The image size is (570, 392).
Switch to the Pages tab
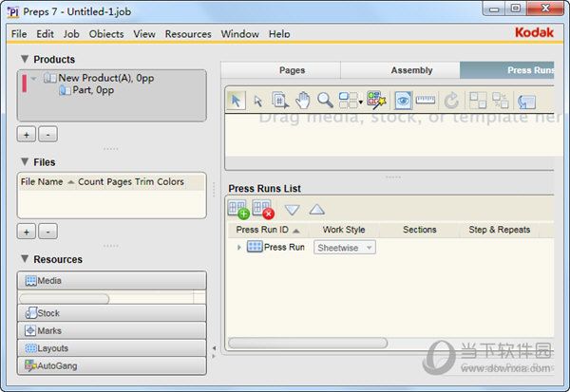(280, 70)
